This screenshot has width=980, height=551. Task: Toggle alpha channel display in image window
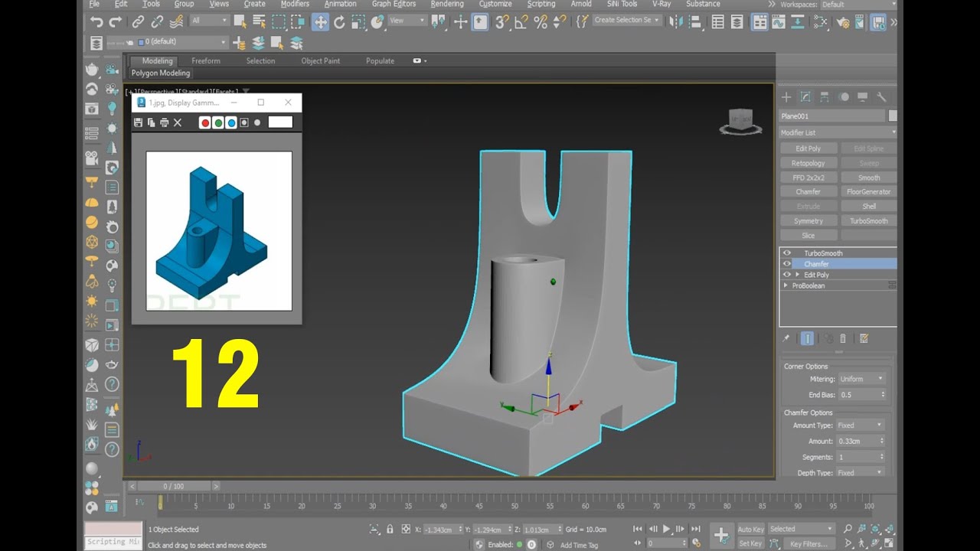click(244, 122)
